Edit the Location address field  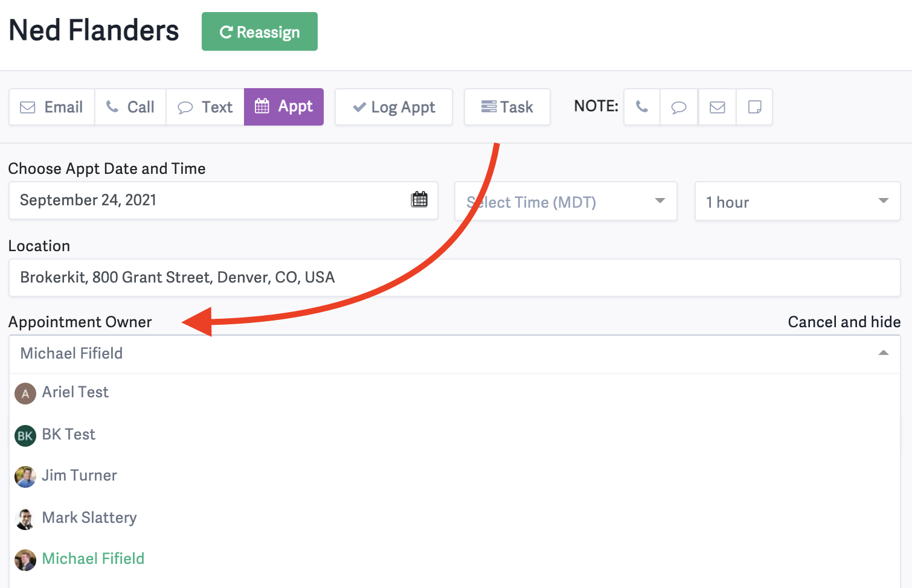click(x=455, y=278)
